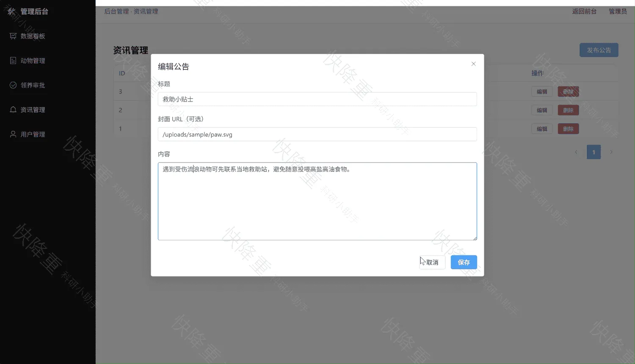
Task: Focus the 封面 URL input field
Action: point(317,134)
